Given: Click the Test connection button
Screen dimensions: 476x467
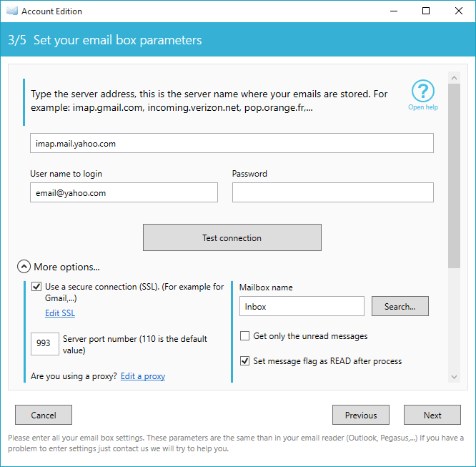Looking at the screenshot, I should click(x=232, y=237).
